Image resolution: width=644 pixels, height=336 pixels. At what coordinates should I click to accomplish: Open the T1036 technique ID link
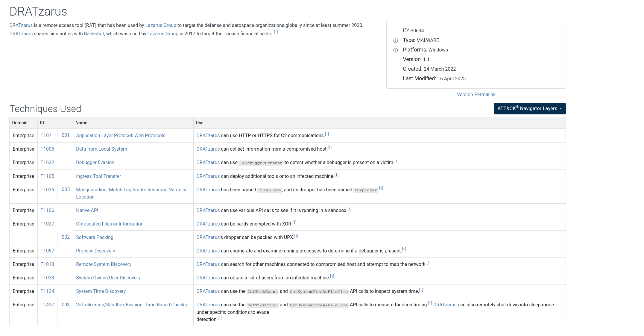(x=47, y=190)
